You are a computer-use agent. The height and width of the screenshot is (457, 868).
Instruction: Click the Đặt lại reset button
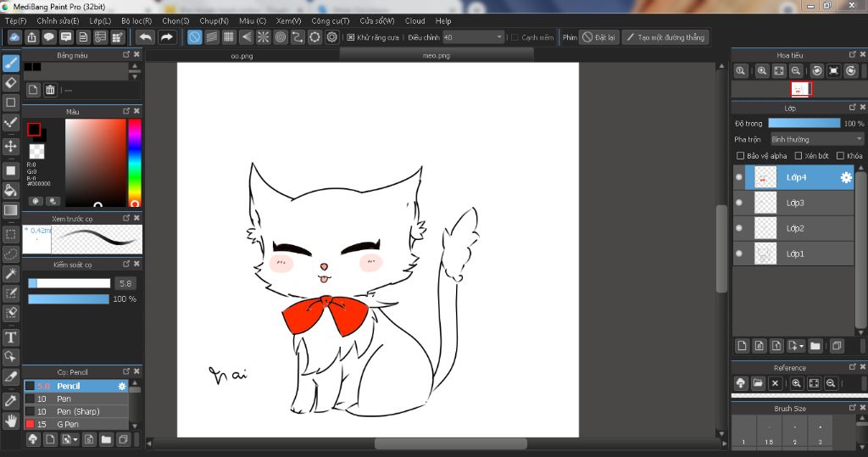click(x=599, y=37)
